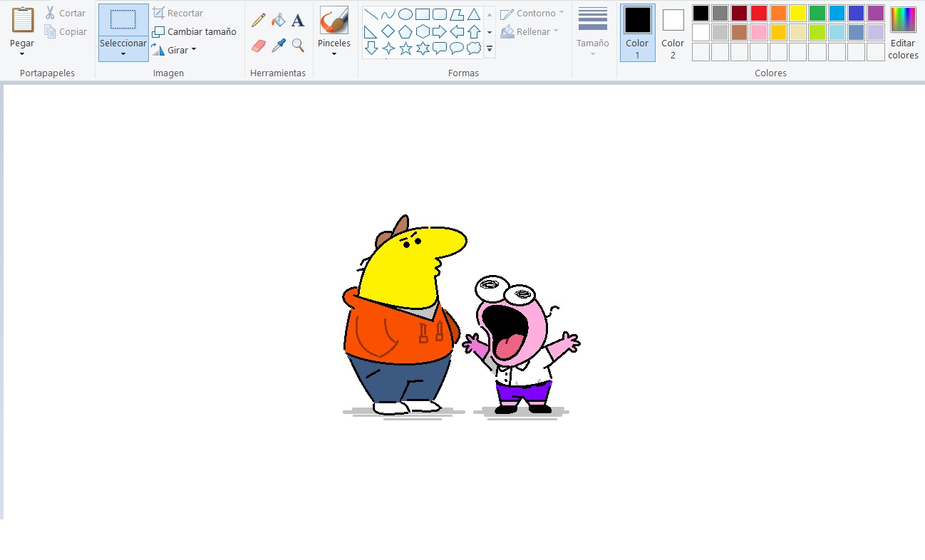Viewport: 925px width, 560px height.
Task: Open the Rellenar fill dropdown
Action: (555, 31)
